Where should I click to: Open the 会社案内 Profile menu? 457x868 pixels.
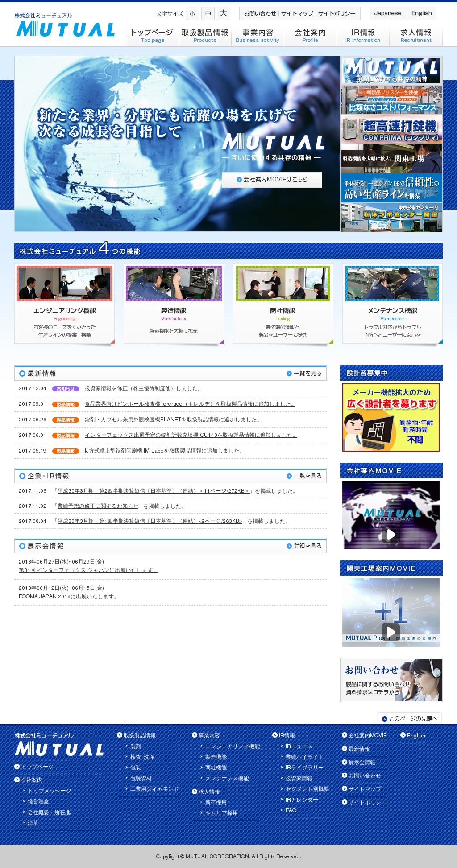pos(310,36)
